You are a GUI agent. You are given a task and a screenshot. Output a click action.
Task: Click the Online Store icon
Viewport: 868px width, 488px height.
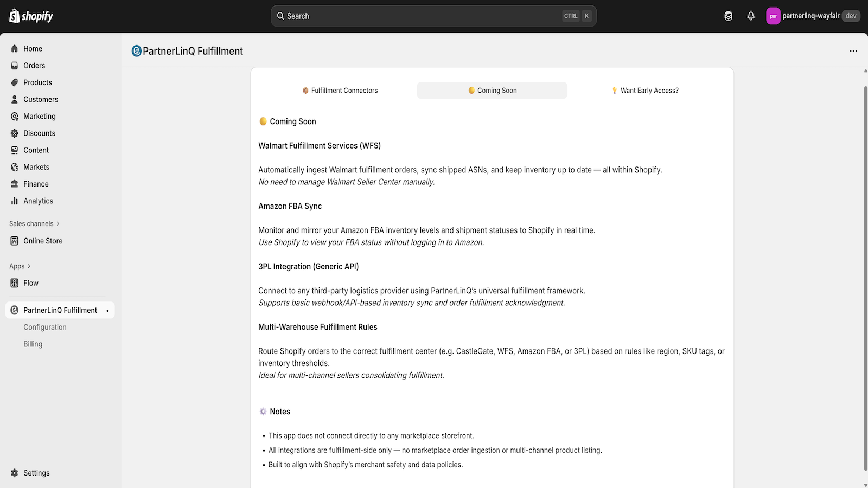[15, 241]
